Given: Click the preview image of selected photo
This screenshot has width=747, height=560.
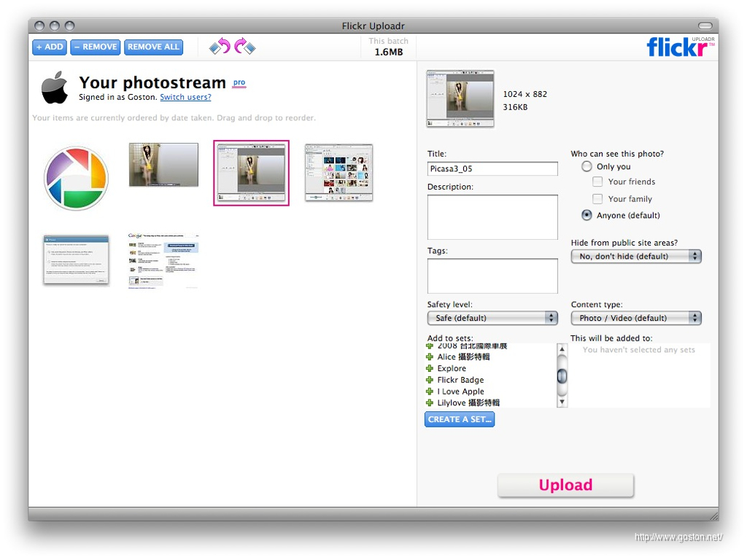Looking at the screenshot, I should (x=460, y=98).
